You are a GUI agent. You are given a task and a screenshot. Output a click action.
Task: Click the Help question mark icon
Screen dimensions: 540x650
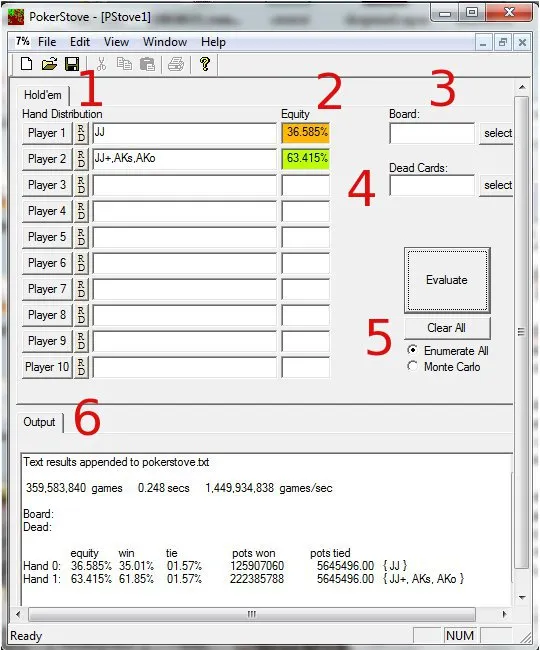[205, 64]
